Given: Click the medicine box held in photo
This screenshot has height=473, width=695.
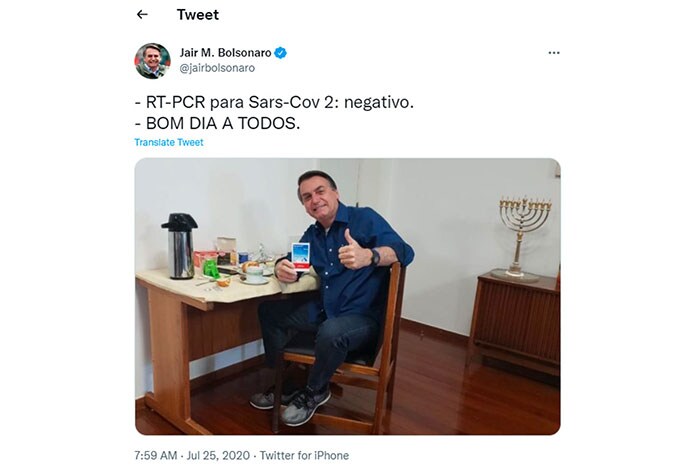Looking at the screenshot, I should pos(301,256).
